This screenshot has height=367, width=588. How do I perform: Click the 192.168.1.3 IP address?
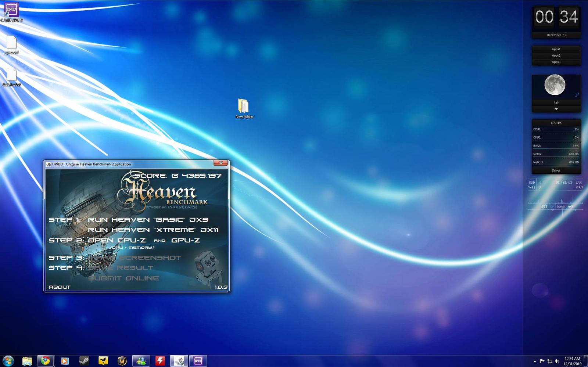tap(563, 183)
